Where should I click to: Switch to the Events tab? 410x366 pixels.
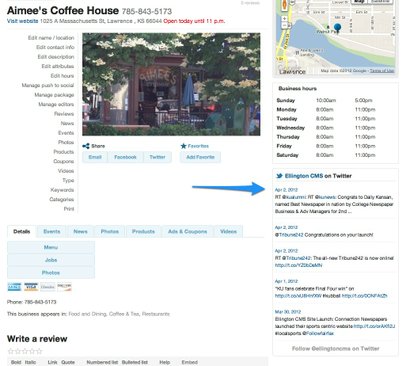pyautogui.click(x=52, y=231)
